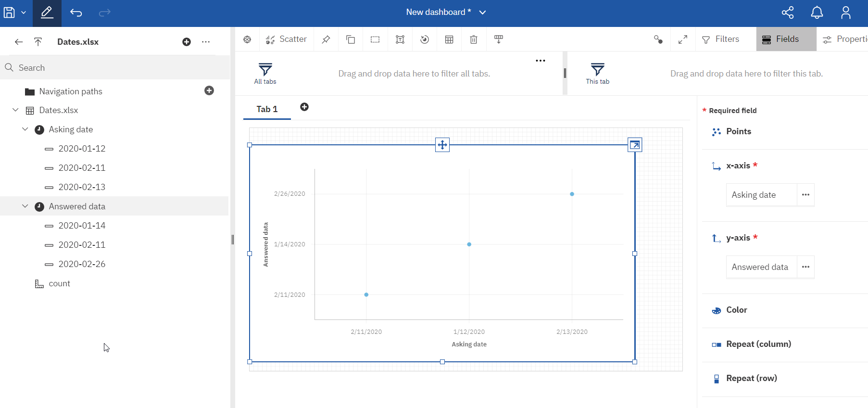Open more options ellipsis in data panel header
This screenshot has width=868, height=408.
[206, 42]
